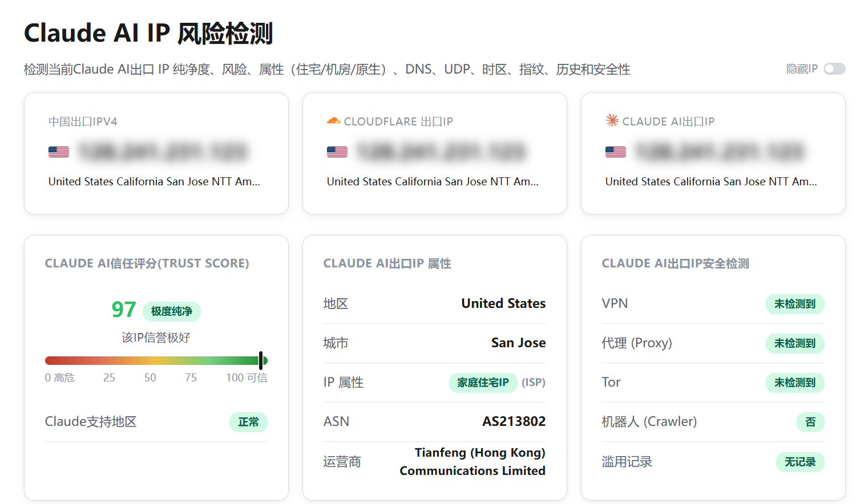856x504 pixels.
Task: Click location text in Claude AI出口IP card
Action: click(x=711, y=181)
